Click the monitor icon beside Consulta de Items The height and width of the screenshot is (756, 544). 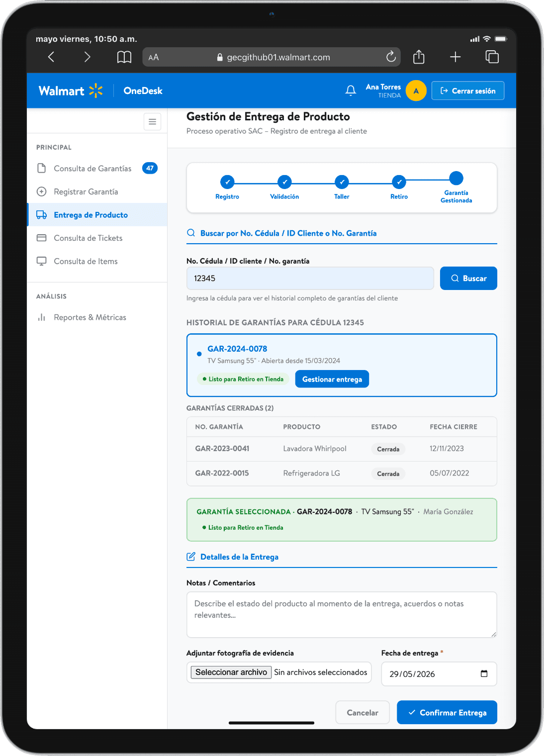tap(42, 261)
